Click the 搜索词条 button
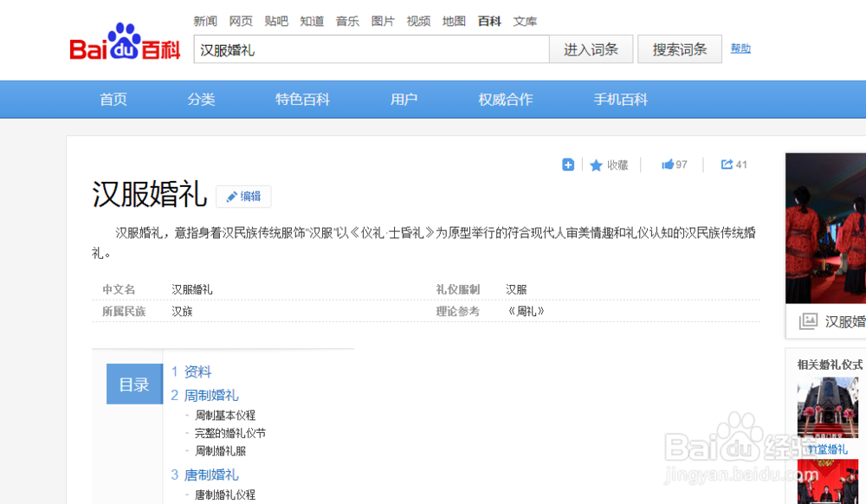This screenshot has width=866, height=504. point(679,49)
